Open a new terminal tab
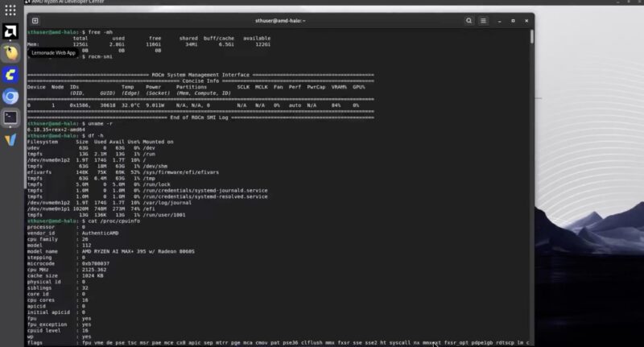This screenshot has width=644, height=347. [x=35, y=21]
